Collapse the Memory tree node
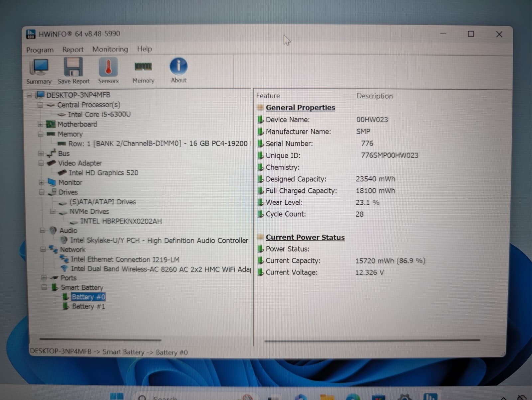Image resolution: width=532 pixels, height=400 pixels. point(41,134)
